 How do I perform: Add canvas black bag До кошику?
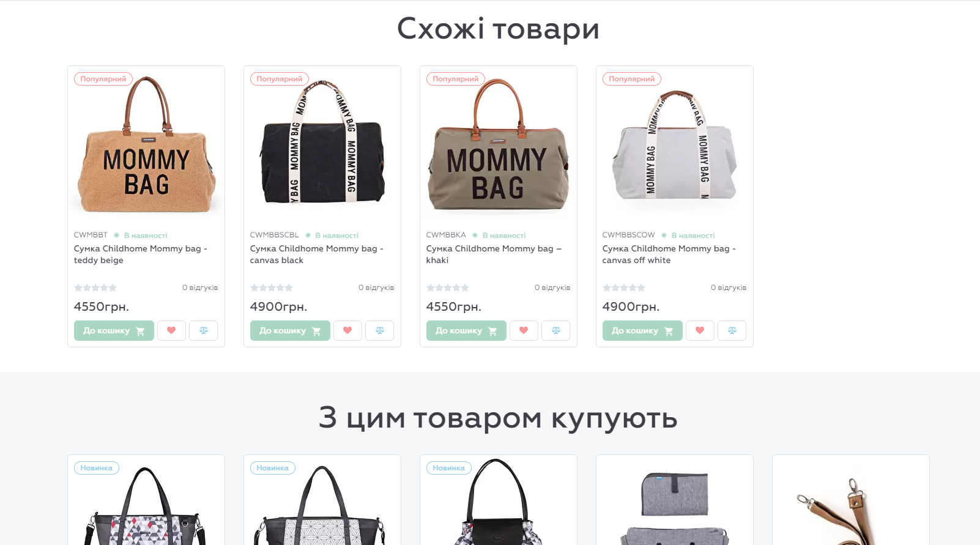[290, 330]
